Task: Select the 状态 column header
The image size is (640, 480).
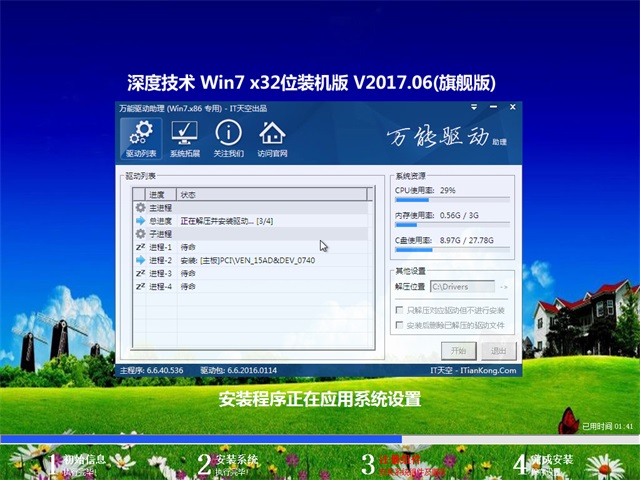Action: [271, 195]
